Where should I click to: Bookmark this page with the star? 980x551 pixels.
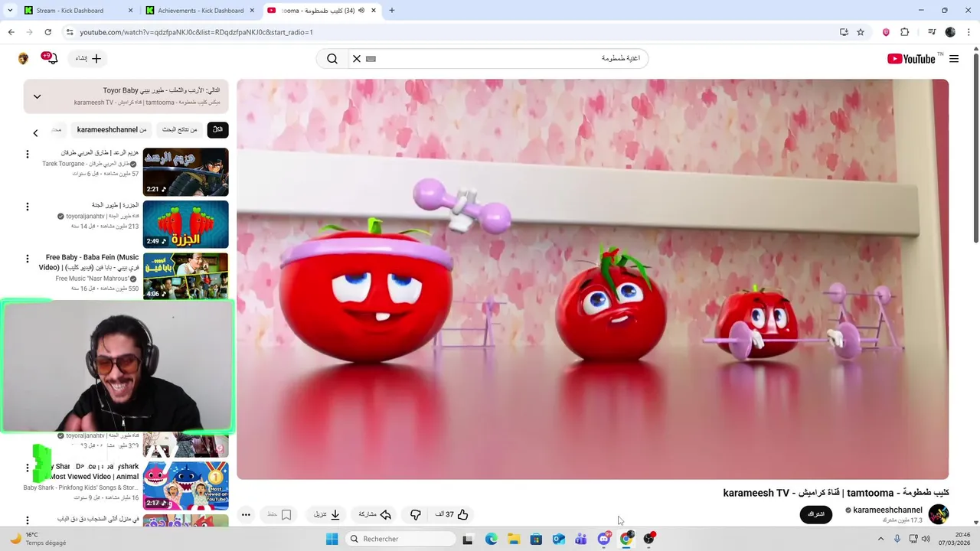tap(861, 32)
